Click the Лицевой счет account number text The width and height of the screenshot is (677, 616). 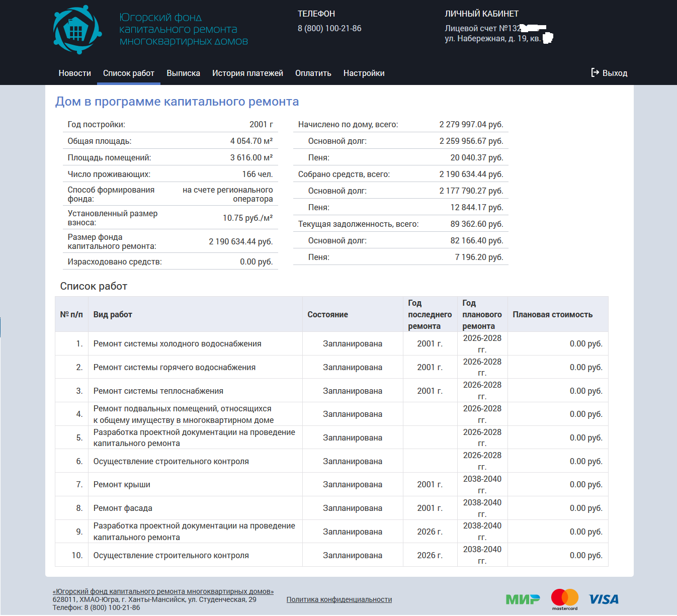coord(483,29)
